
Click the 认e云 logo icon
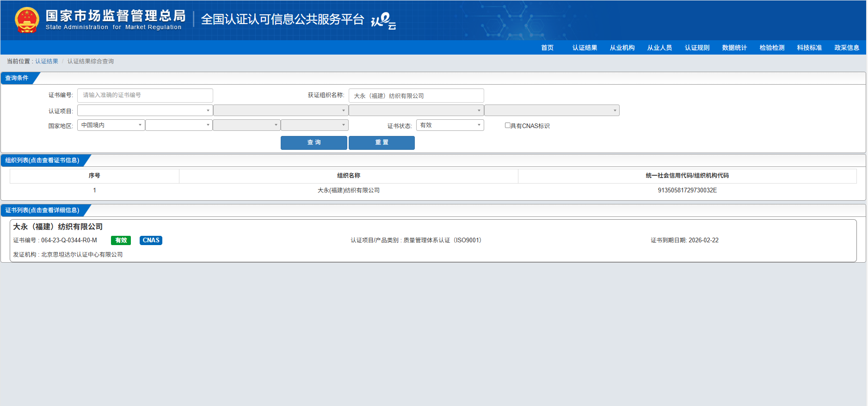(383, 21)
